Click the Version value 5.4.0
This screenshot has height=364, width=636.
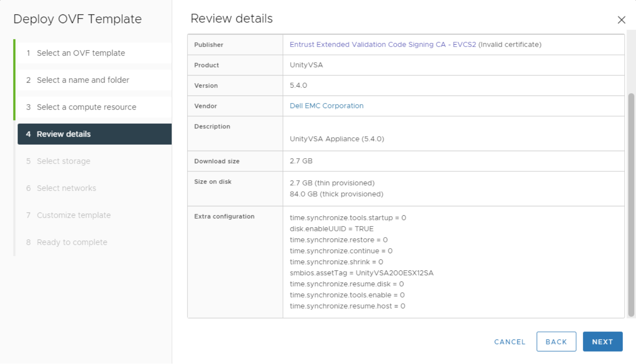(x=298, y=85)
